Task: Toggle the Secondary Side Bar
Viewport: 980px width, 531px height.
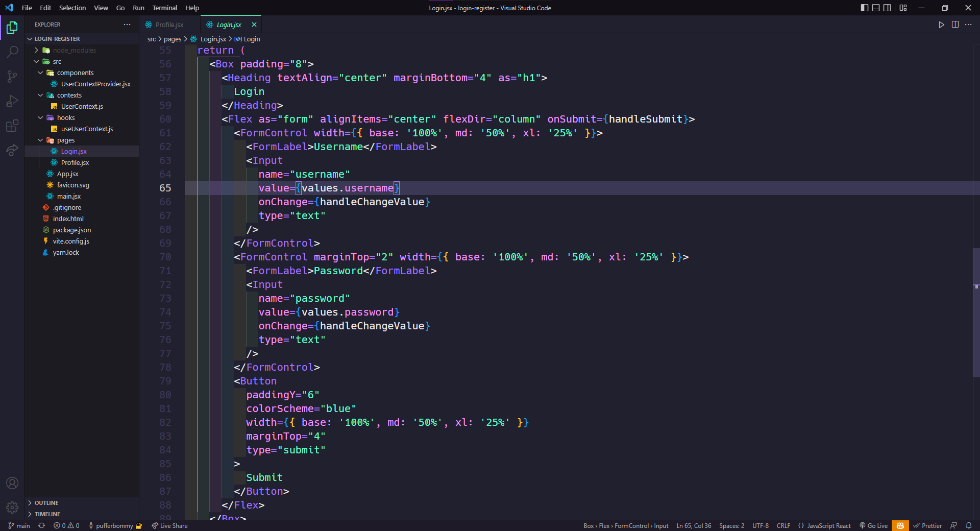Action: [888, 8]
